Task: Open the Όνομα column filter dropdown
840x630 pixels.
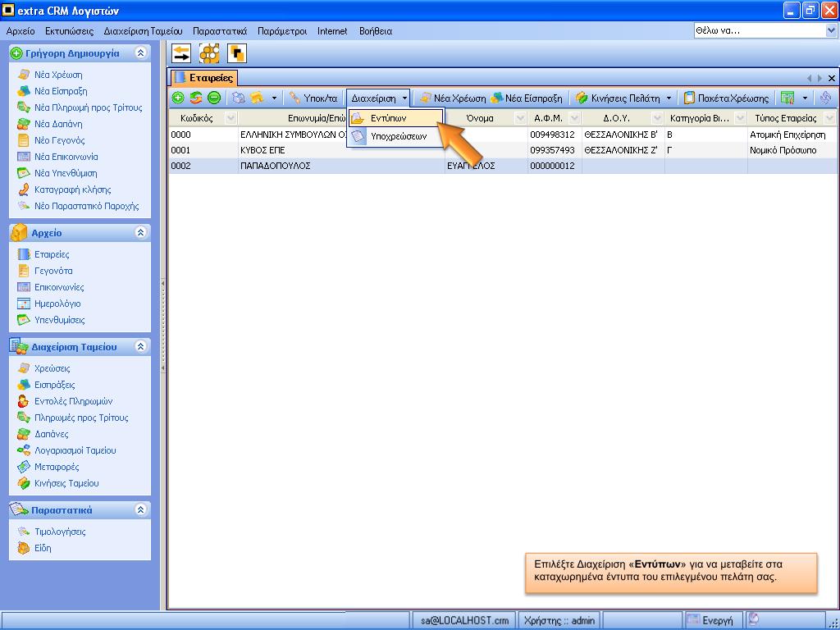Action: (x=519, y=118)
